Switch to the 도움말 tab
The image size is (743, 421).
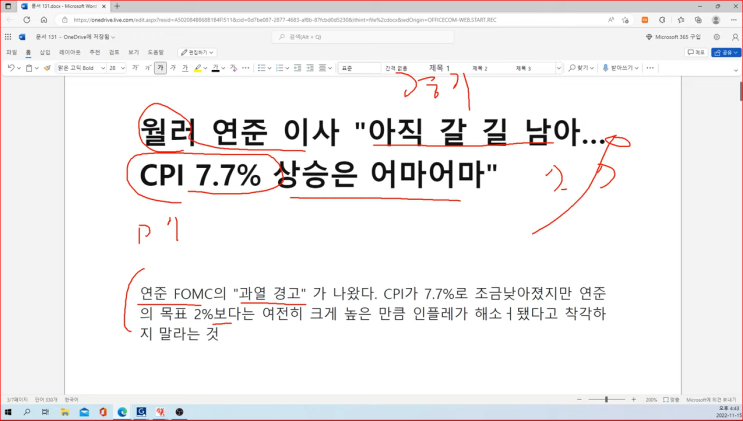point(155,52)
